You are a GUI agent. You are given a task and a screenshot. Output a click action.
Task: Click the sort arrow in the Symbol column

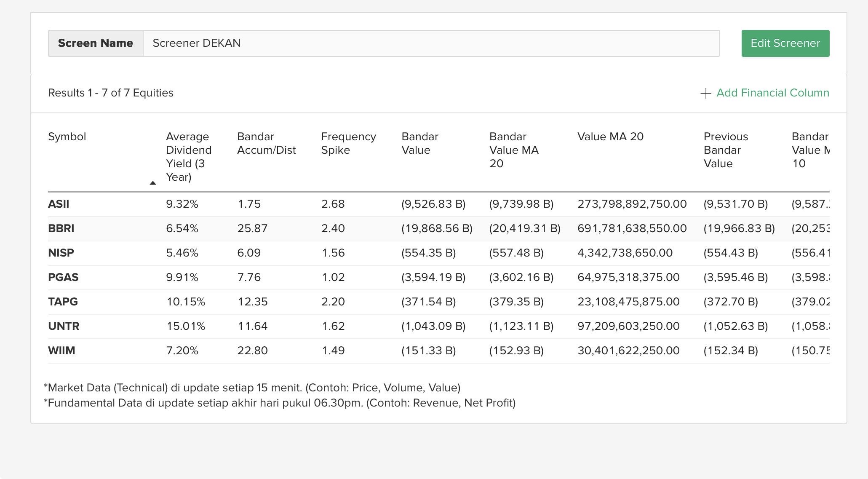[153, 183]
